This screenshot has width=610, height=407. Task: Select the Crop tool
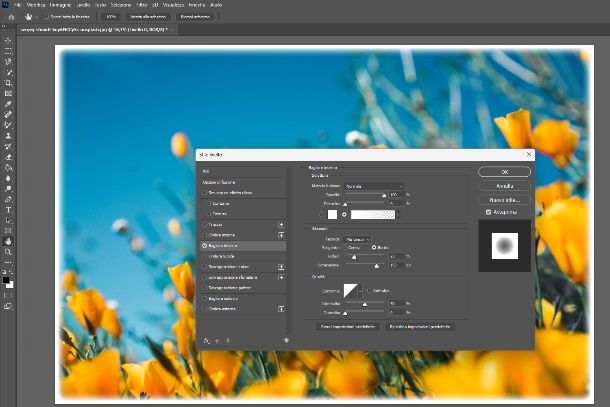(x=8, y=83)
